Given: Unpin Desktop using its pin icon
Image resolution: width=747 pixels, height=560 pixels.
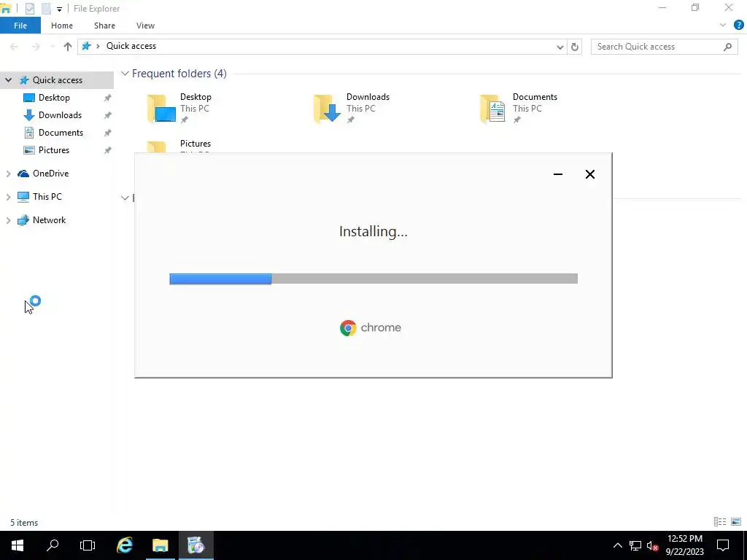Looking at the screenshot, I should coord(108,98).
